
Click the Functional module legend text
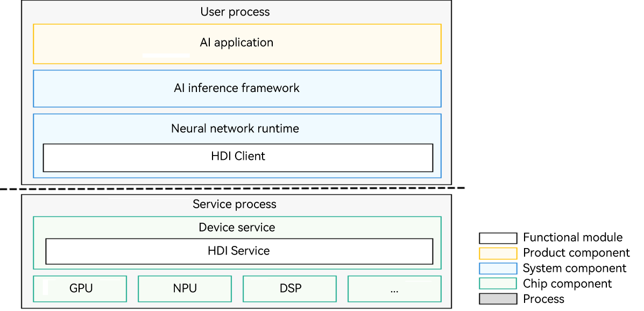click(572, 238)
